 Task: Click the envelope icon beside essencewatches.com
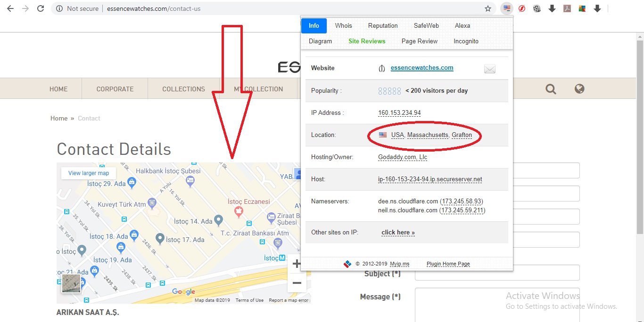490,69
